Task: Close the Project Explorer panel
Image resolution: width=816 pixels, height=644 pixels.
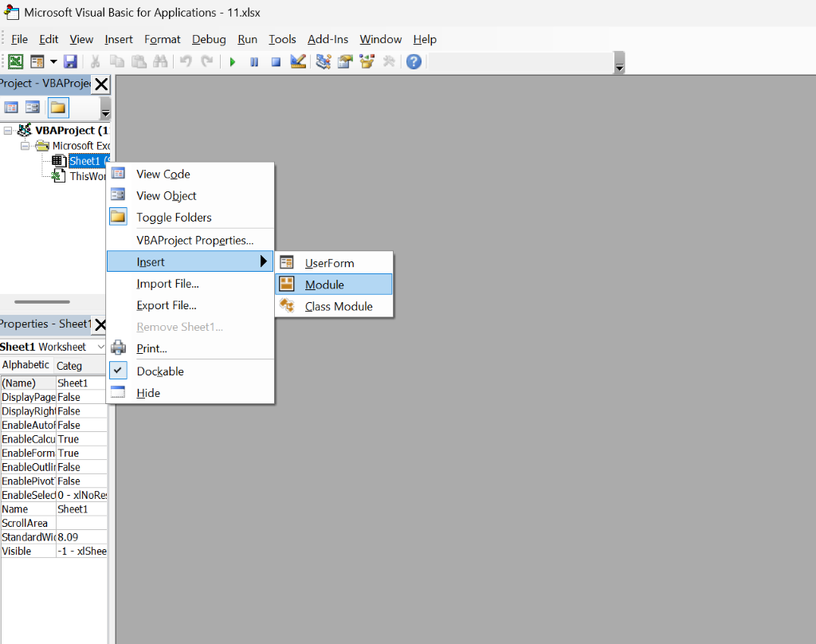Action: [101, 84]
